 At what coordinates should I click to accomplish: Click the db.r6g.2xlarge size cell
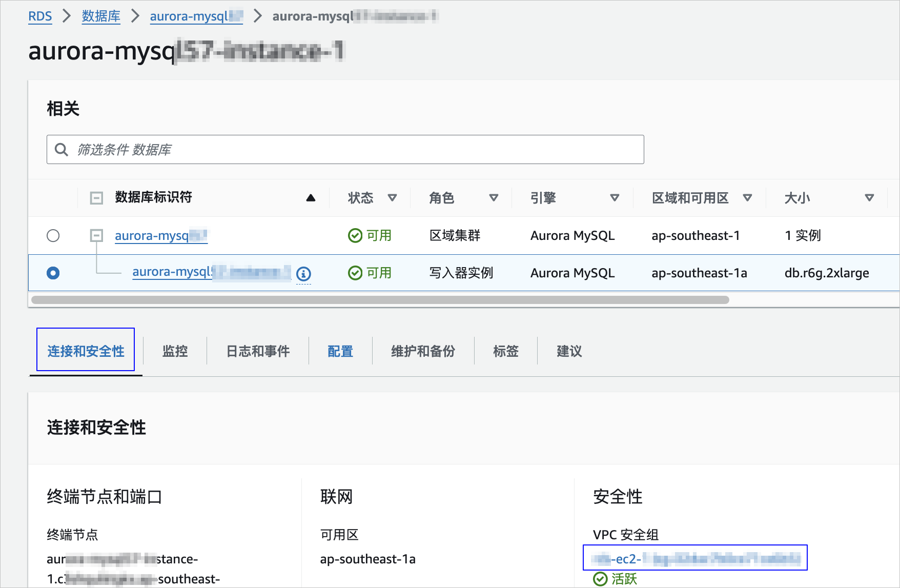pos(827,273)
